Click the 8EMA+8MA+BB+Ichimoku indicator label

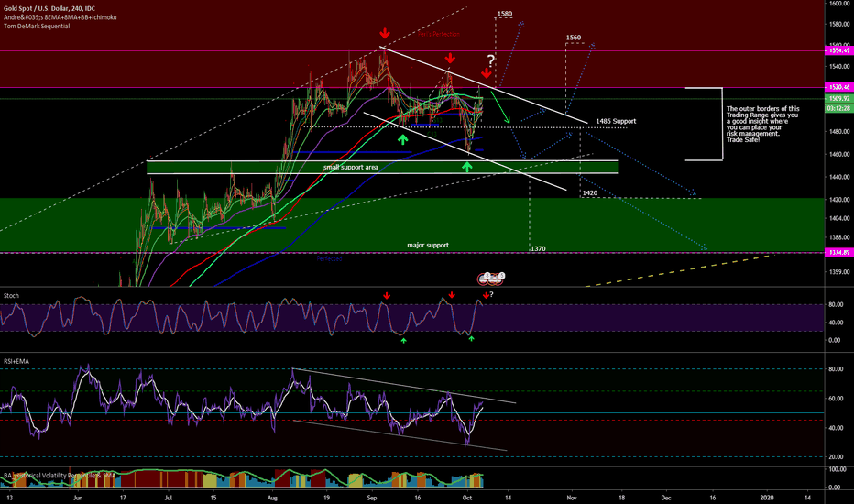pyautogui.click(x=60, y=17)
